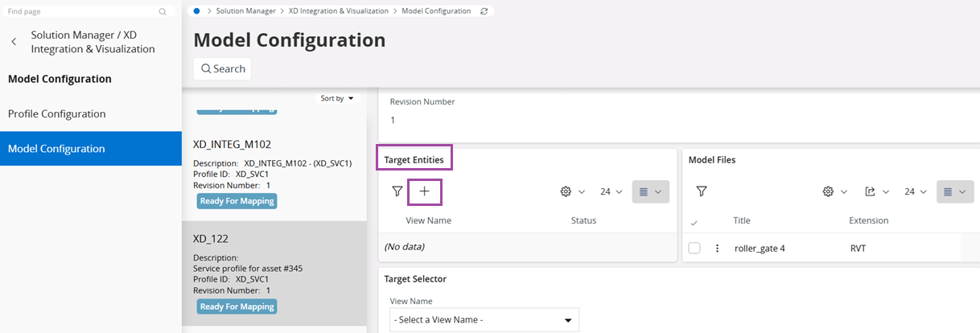Open the three-dot menu for roller_gate 4
Viewport: 980px width, 333px height.
coord(717,249)
